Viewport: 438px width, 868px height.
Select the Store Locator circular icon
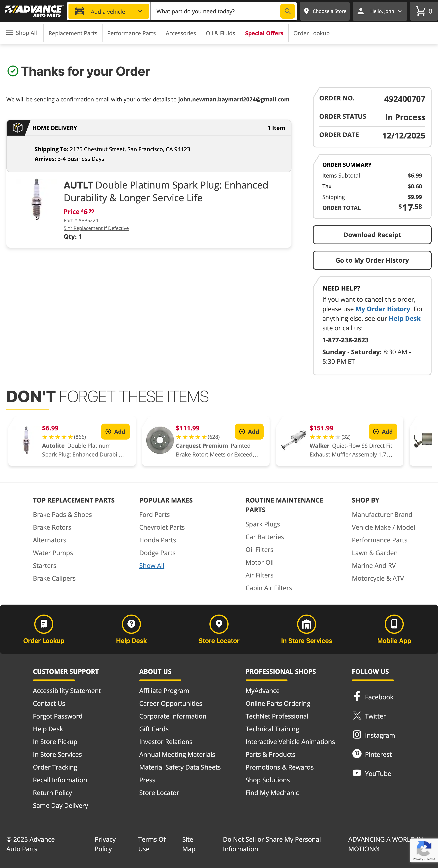(x=219, y=624)
